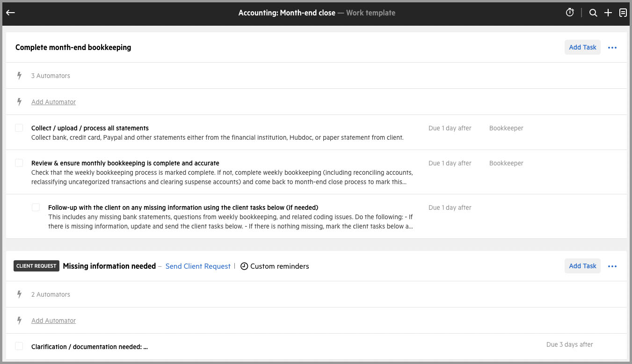Click the CLIENT REQUEST badge
Image resolution: width=632 pixels, height=364 pixels.
pyautogui.click(x=36, y=266)
